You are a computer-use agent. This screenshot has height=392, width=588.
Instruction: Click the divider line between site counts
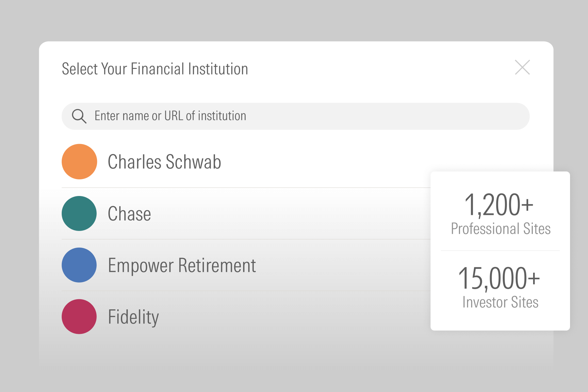pyautogui.click(x=500, y=251)
